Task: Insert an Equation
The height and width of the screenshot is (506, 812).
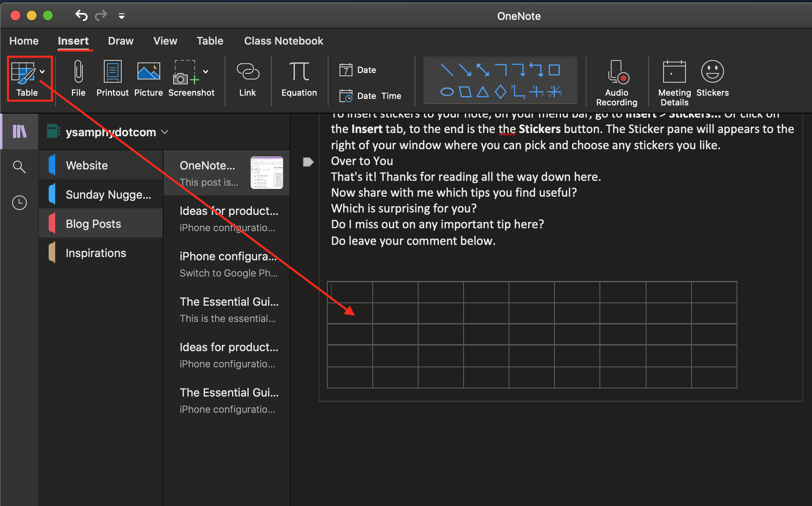Action: [x=299, y=79]
